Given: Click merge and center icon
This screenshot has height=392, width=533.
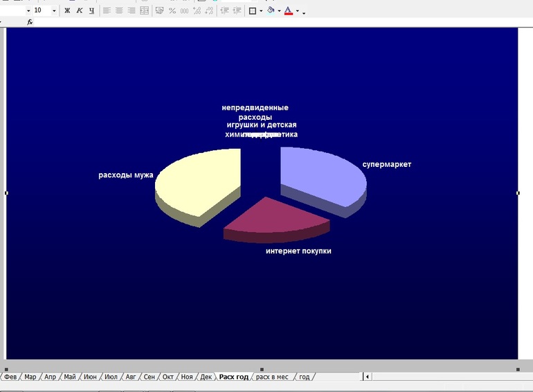Looking at the screenshot, I should [144, 10].
